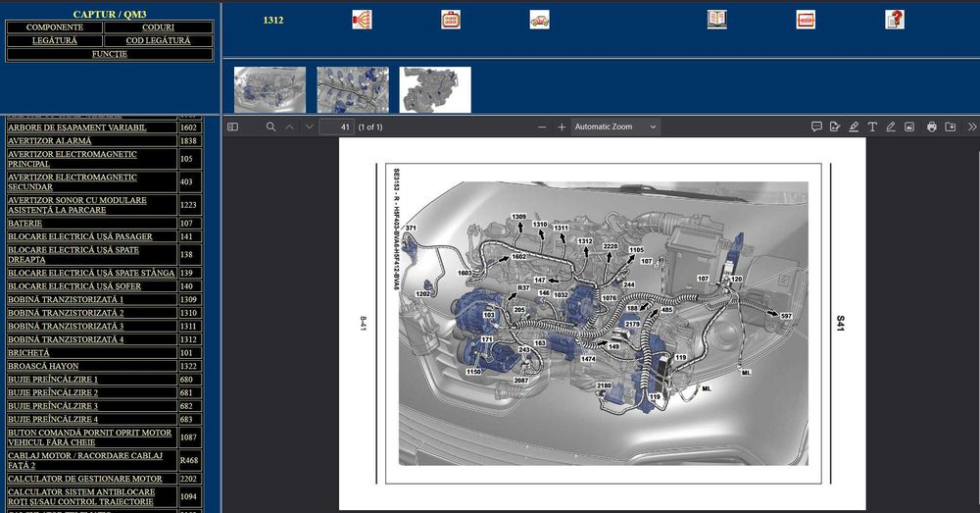Open BLOCARE ELECTRICĂ UȘĂ SPATE STÂNGA
This screenshot has width=980, height=513.
[91, 273]
